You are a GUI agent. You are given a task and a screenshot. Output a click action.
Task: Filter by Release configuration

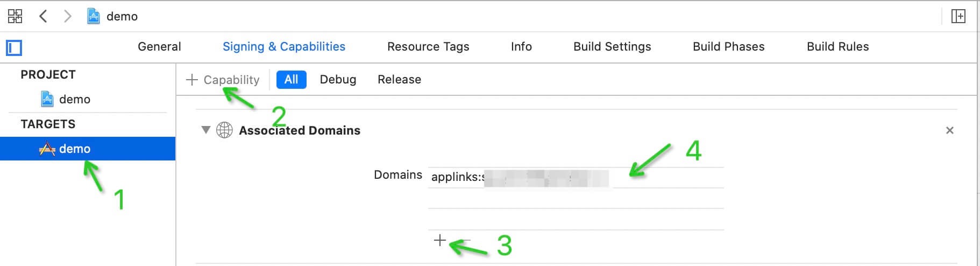pos(399,80)
